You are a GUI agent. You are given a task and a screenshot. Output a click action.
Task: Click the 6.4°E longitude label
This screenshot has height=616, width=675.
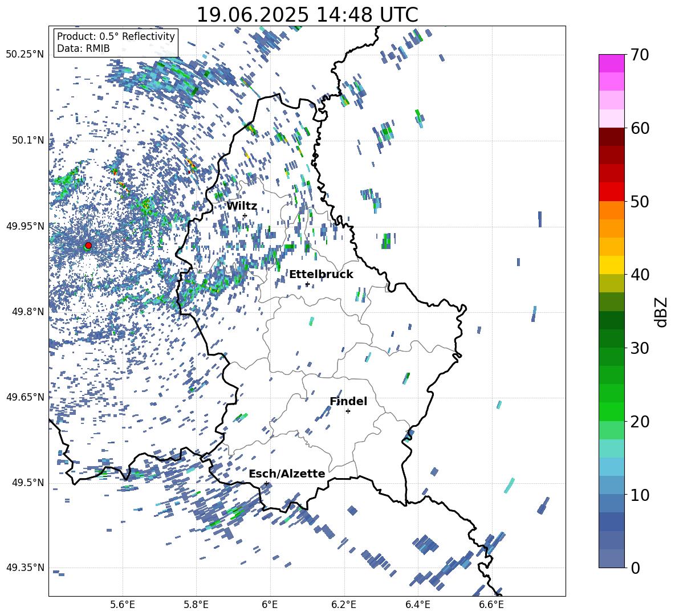click(x=418, y=605)
